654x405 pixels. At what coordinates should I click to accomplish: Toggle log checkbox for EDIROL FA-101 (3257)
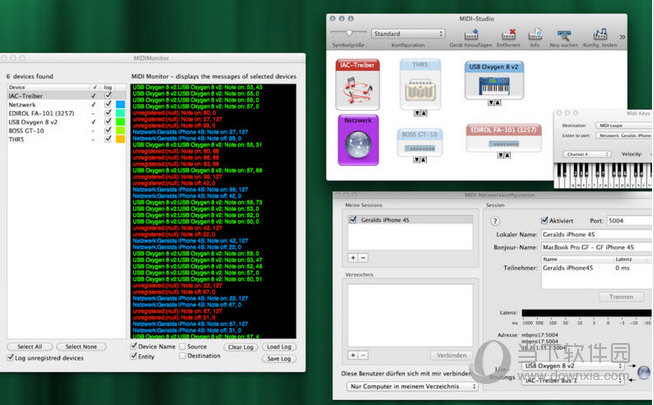(108, 113)
